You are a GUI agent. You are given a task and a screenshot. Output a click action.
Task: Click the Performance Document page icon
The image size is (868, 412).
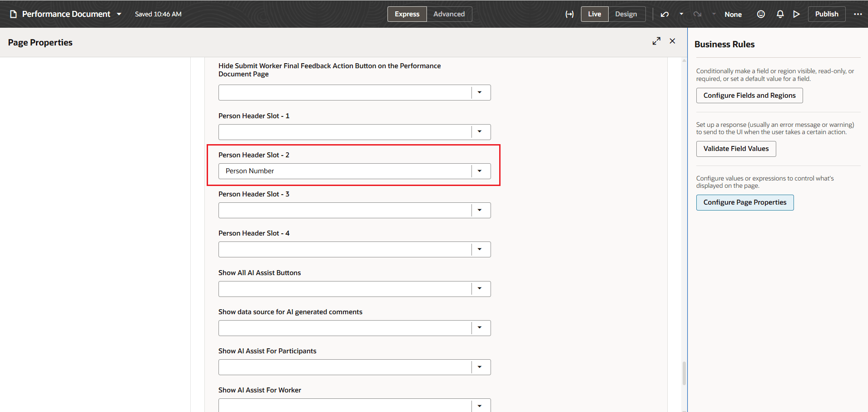click(13, 14)
